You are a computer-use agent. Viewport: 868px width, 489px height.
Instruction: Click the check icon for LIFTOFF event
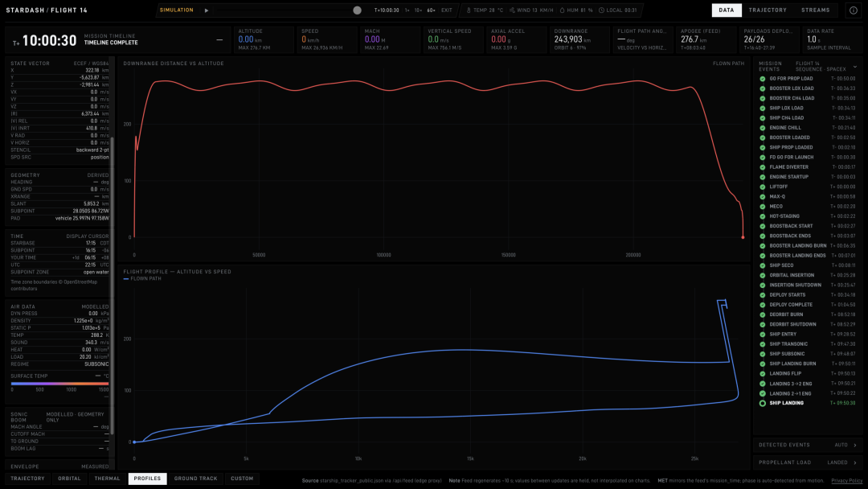click(762, 187)
